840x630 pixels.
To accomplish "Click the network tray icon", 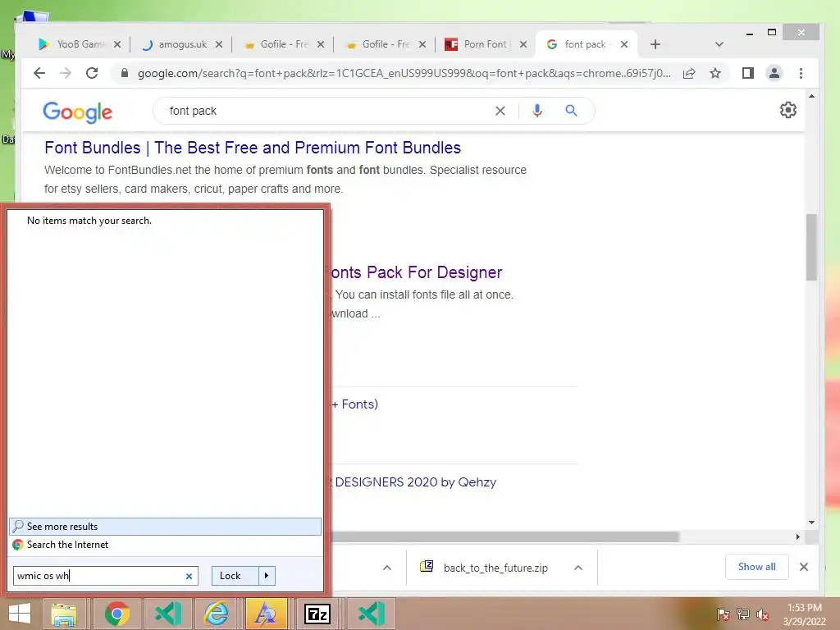I will [x=743, y=614].
